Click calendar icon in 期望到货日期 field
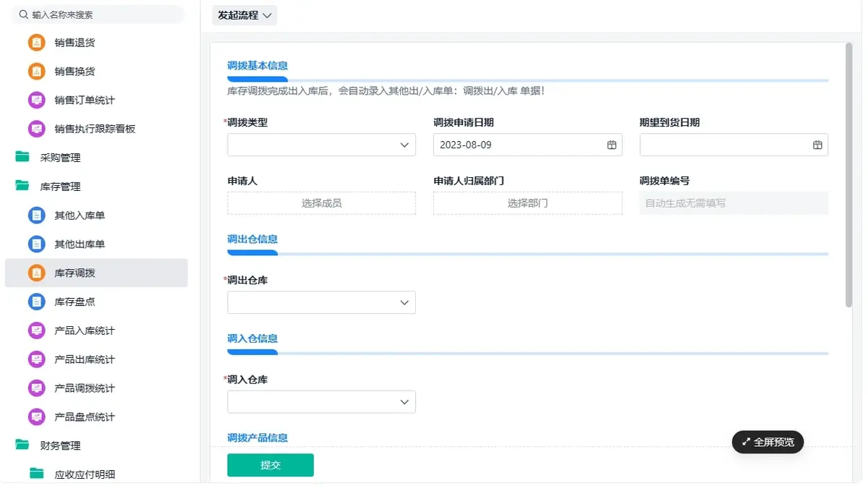This screenshot has height=486, width=868. click(x=818, y=145)
